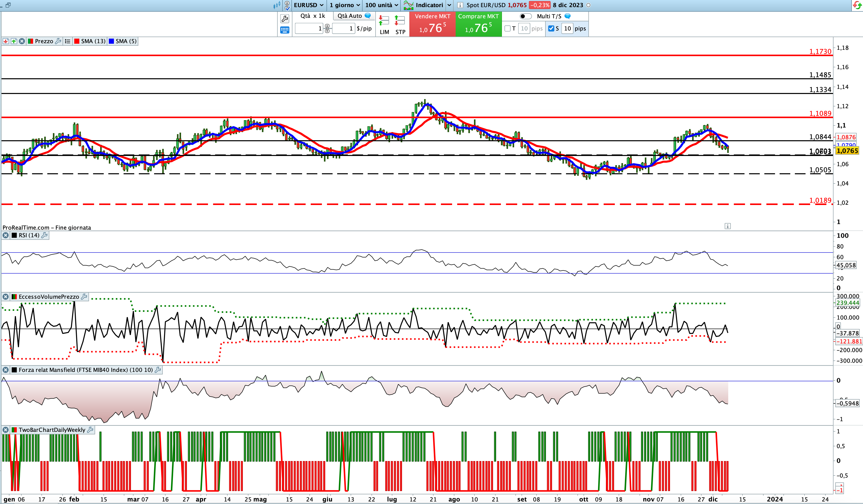Expand the arrow next to Indicatori
The width and height of the screenshot is (863, 504).
pos(449,5)
